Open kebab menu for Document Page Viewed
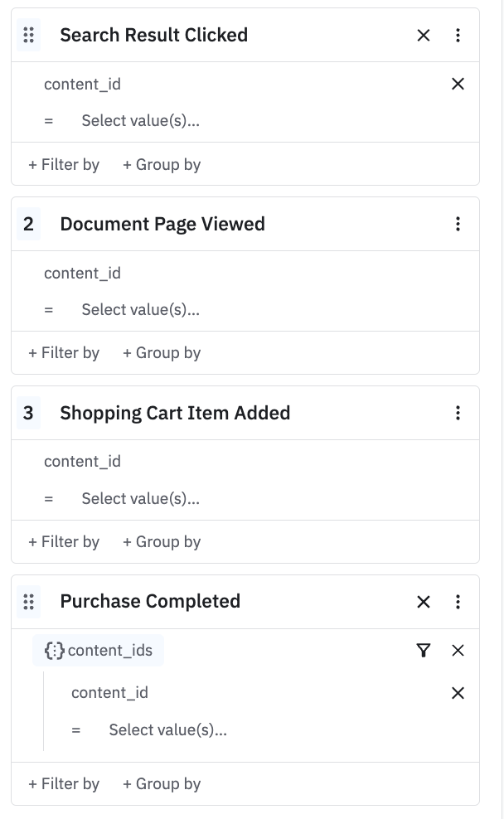 [x=458, y=224]
